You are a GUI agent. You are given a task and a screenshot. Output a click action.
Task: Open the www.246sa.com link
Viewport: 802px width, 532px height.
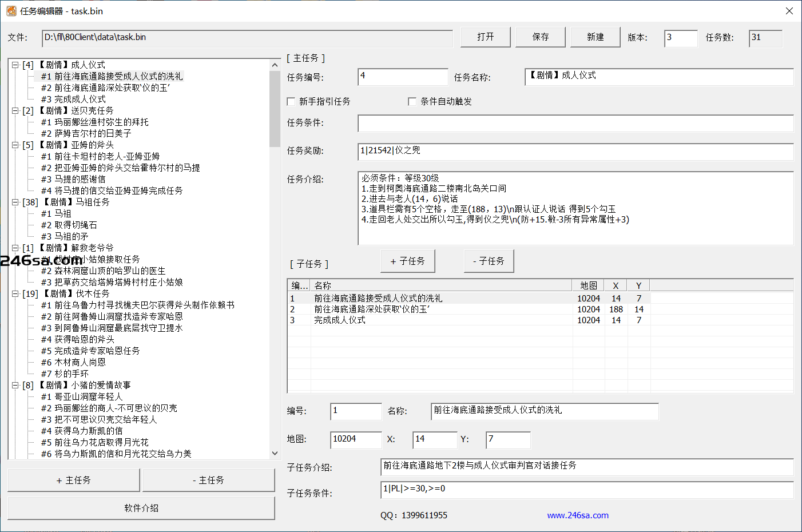point(578,515)
